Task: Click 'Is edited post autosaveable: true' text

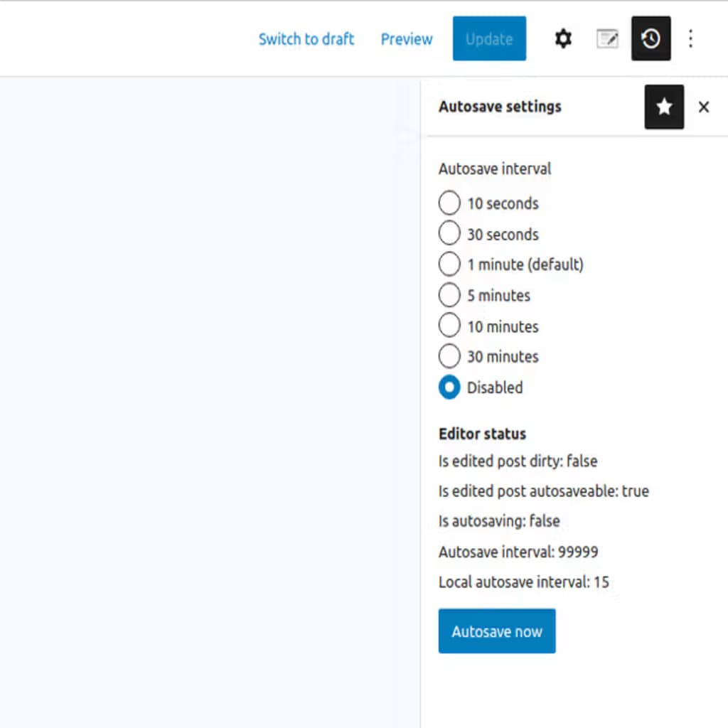Action: point(544,491)
